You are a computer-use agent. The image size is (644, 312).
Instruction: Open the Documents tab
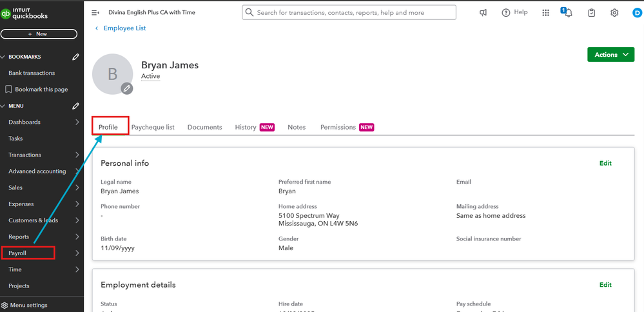point(204,127)
